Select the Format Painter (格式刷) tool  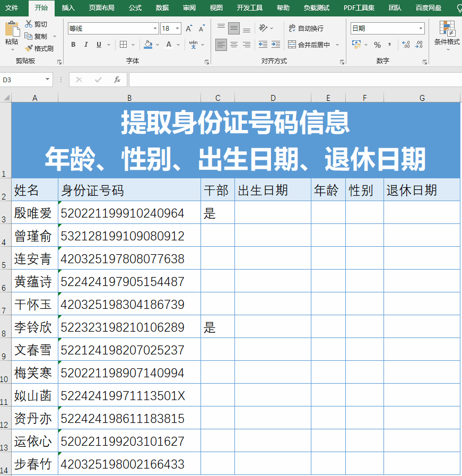(x=29, y=48)
